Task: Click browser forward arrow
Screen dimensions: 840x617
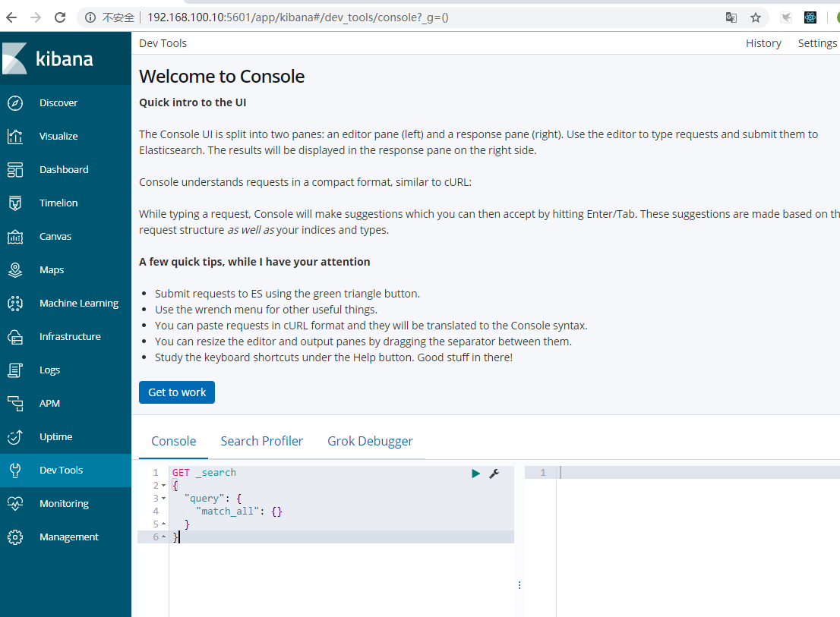Action: click(36, 17)
